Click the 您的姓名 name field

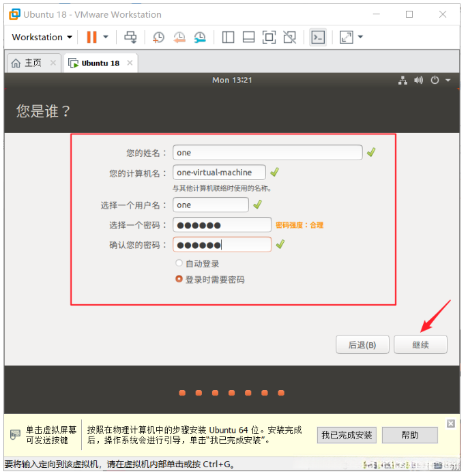[267, 152]
